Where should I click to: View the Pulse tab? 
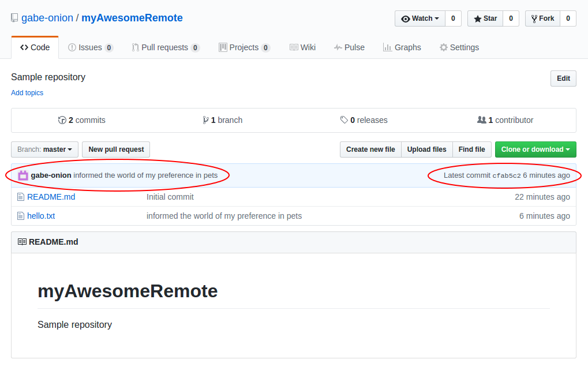[x=349, y=48]
